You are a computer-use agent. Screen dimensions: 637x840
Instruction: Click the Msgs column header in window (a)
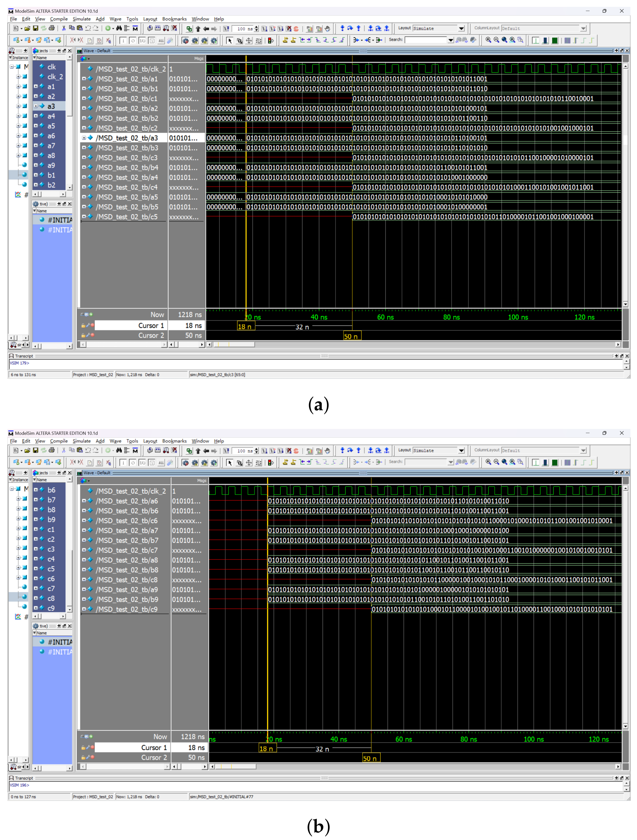tap(199, 59)
